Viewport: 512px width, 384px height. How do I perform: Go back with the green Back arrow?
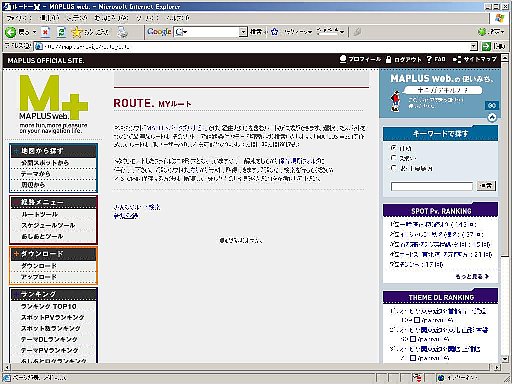pos(11,32)
